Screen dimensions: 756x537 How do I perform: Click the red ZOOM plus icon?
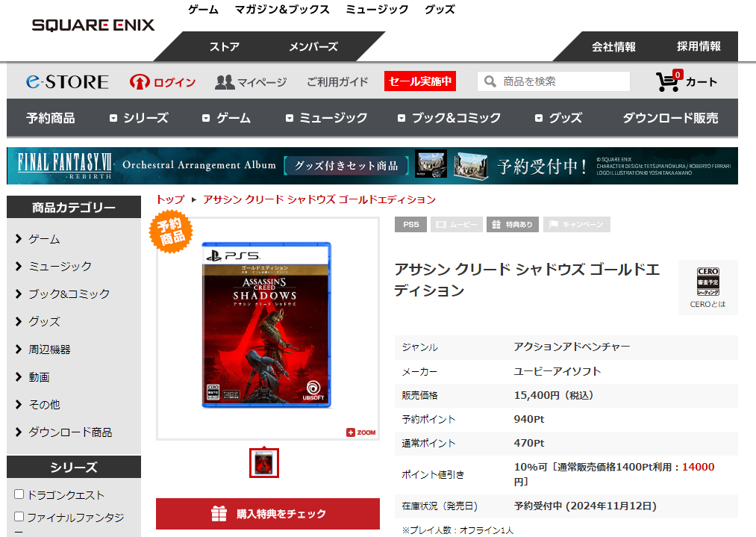(351, 432)
